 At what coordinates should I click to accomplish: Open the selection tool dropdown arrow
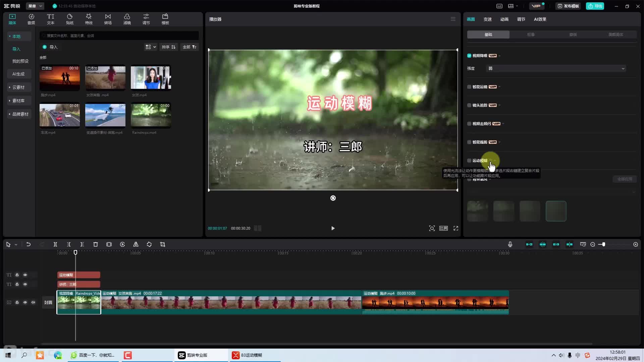[16, 245]
